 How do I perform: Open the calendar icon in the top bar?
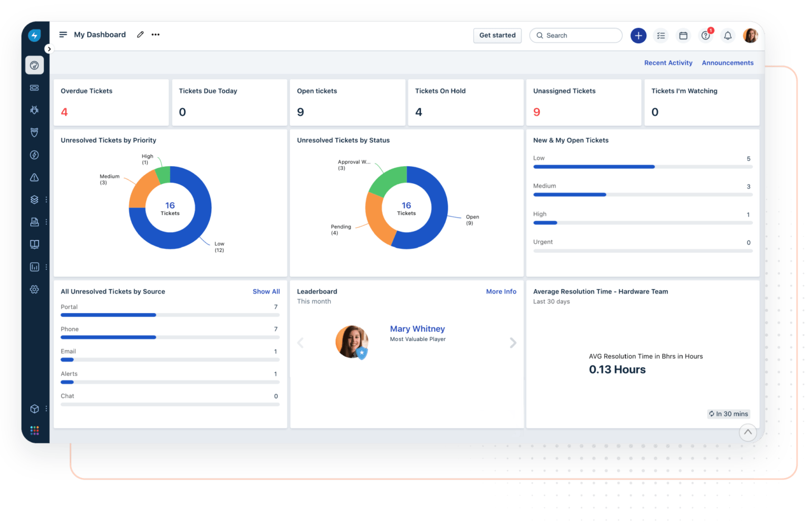pos(683,35)
